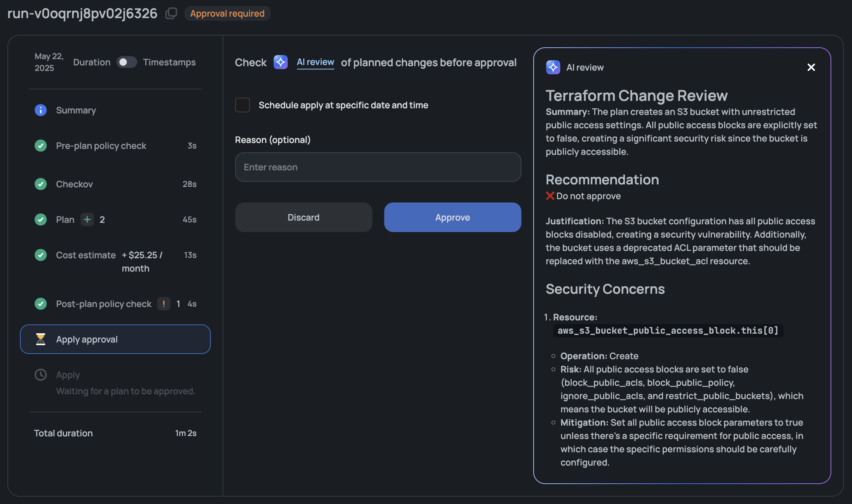This screenshot has height=504, width=852.
Task: Toggle Duration/Timestamps switch
Action: click(126, 62)
